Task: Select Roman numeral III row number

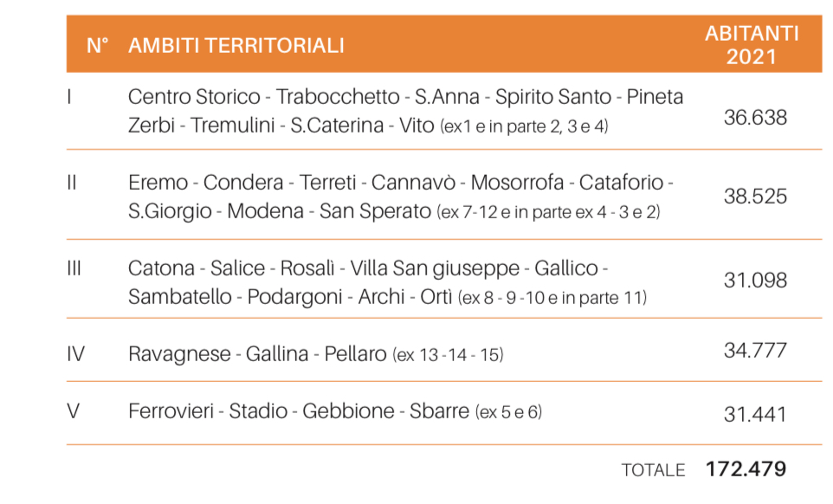Action: click(x=74, y=268)
